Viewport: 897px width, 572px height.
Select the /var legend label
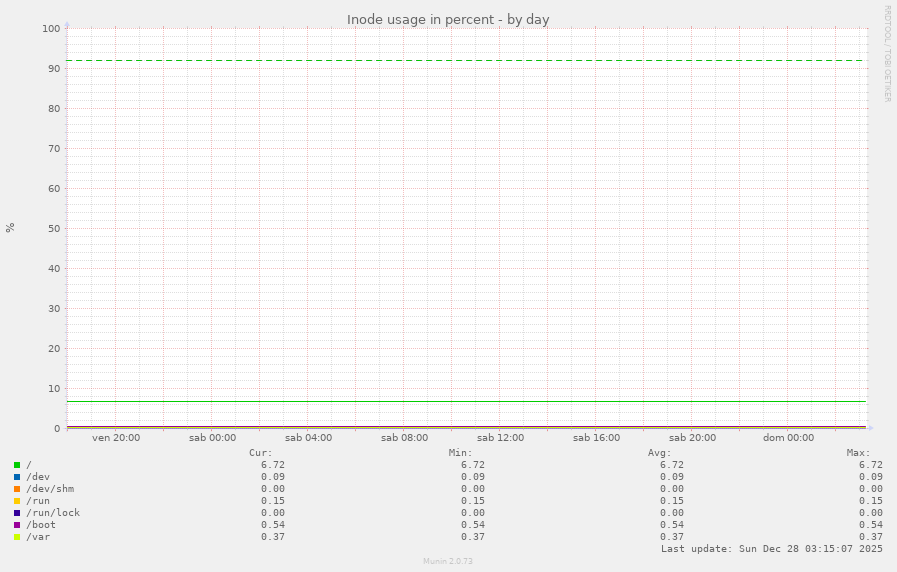click(38, 537)
